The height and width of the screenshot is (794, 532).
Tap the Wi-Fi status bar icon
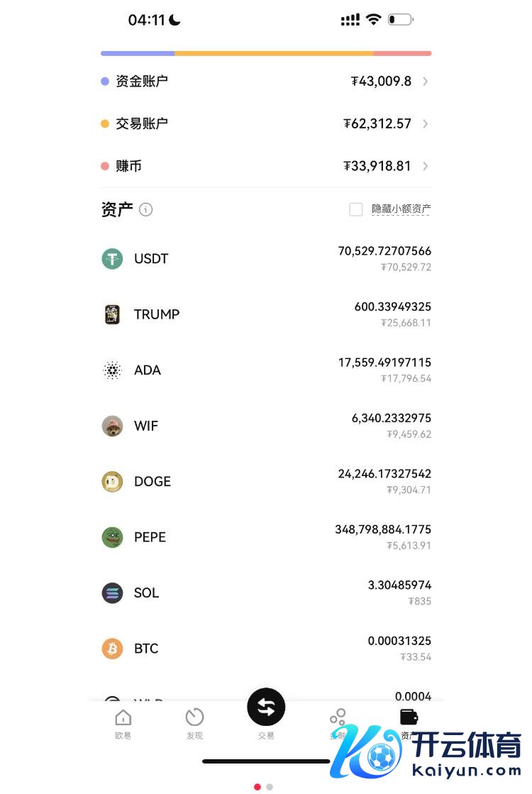pos(373,20)
